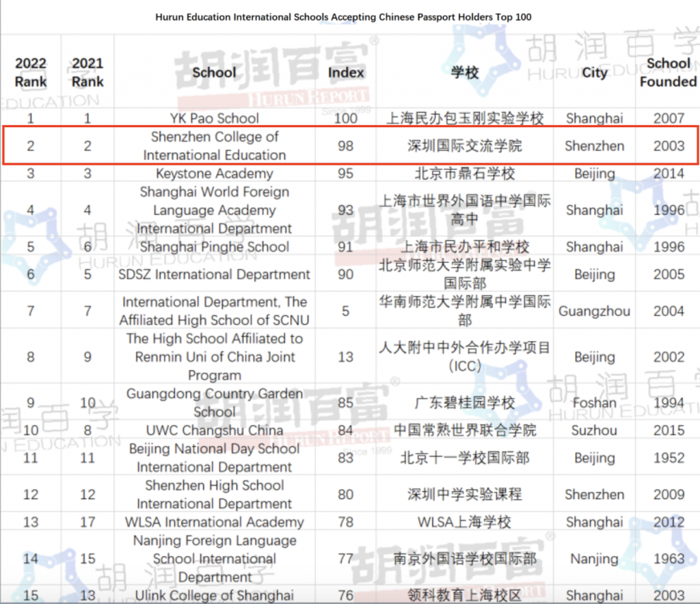Click the 'Guangzhou' city cell
This screenshot has width=700, height=604.
pos(595,311)
